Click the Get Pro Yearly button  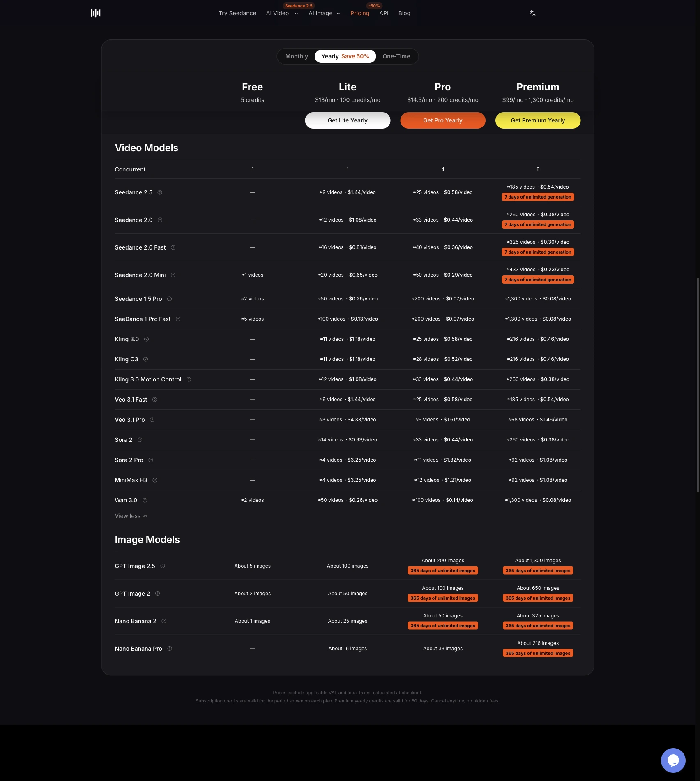pos(443,120)
